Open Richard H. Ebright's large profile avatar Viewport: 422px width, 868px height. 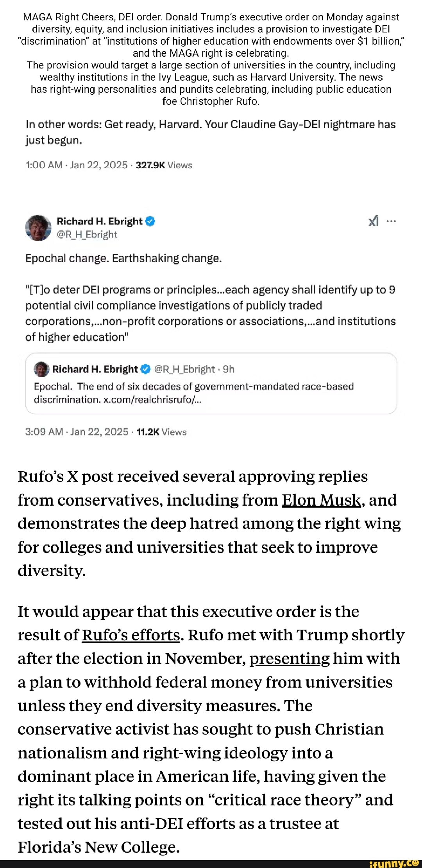(x=38, y=228)
